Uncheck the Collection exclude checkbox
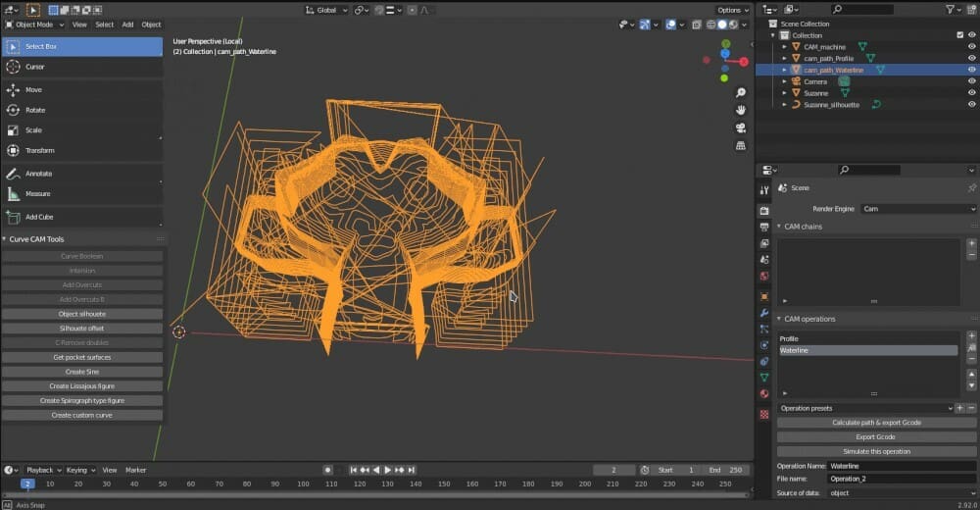The height and width of the screenshot is (510, 980). (959, 34)
